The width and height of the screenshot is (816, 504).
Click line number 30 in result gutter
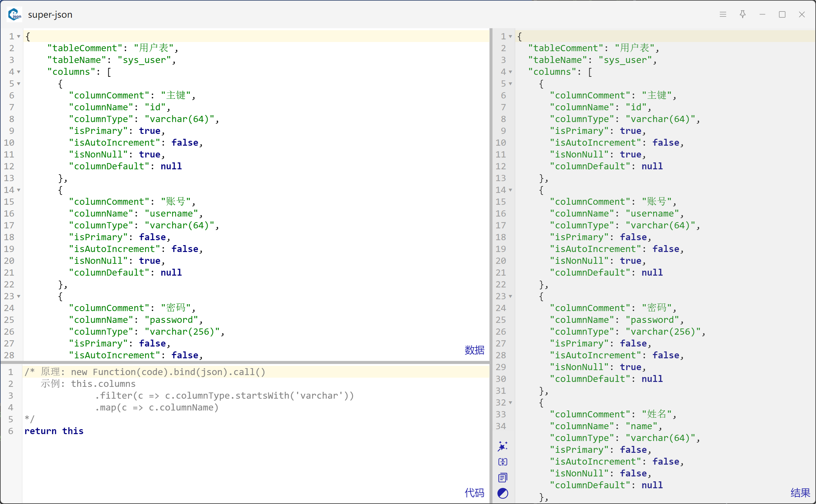click(x=501, y=379)
